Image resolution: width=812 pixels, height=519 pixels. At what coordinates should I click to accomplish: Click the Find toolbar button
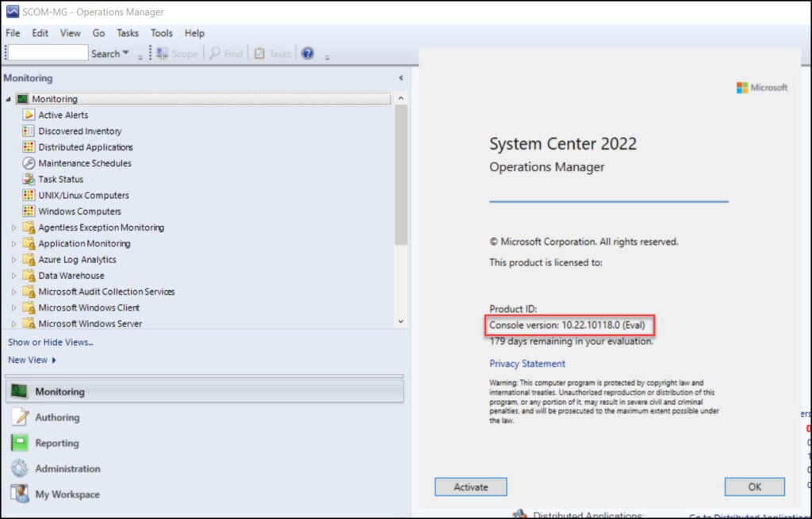coord(226,53)
